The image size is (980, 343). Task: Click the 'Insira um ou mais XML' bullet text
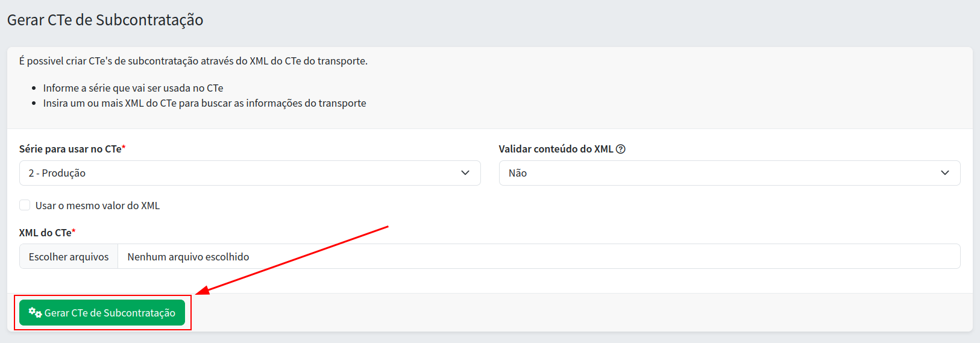point(204,103)
